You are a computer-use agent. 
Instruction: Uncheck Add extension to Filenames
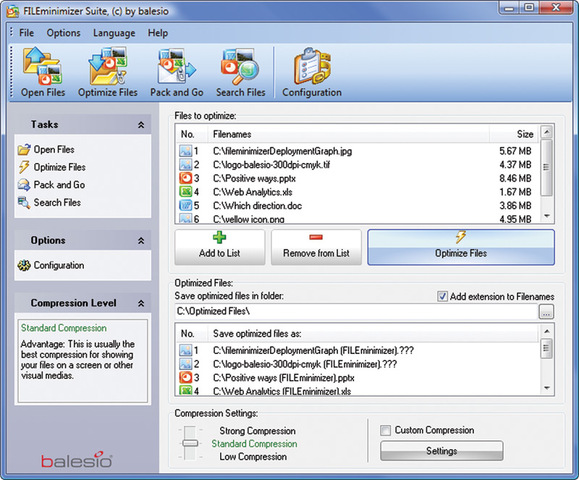442,296
